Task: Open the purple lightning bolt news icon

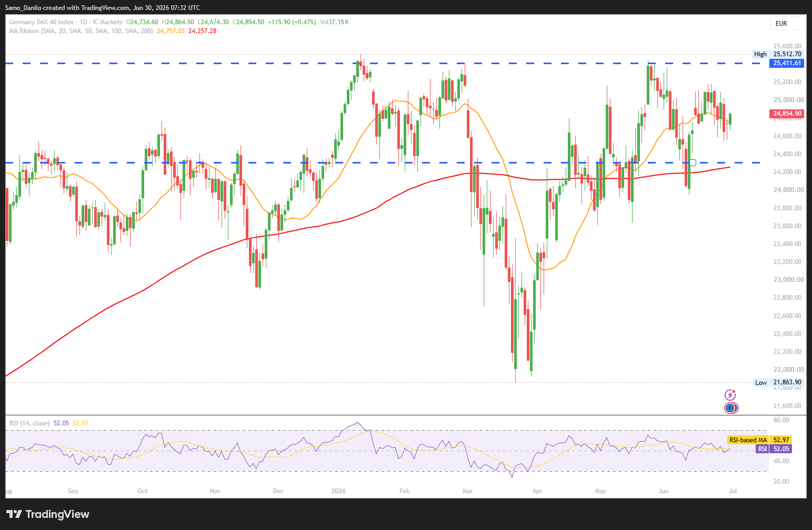Action: (x=730, y=395)
